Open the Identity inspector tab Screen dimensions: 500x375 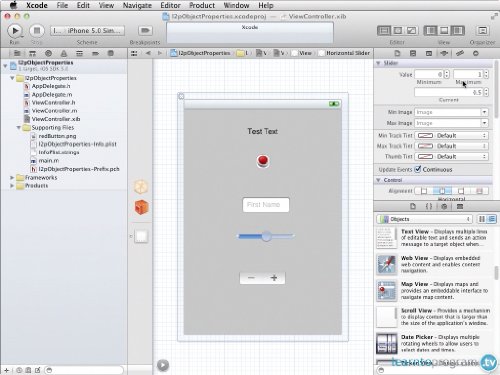[x=429, y=53]
